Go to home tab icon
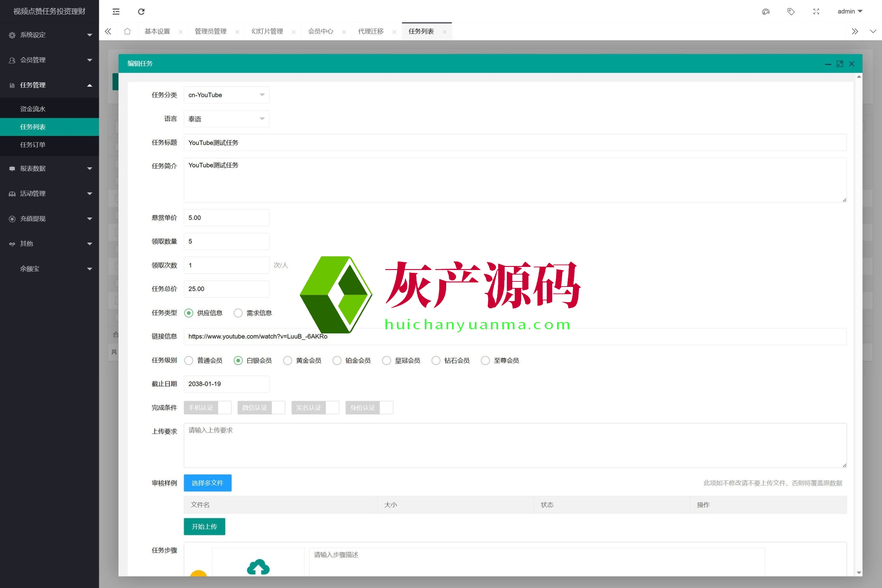The width and height of the screenshot is (882, 588). click(127, 31)
